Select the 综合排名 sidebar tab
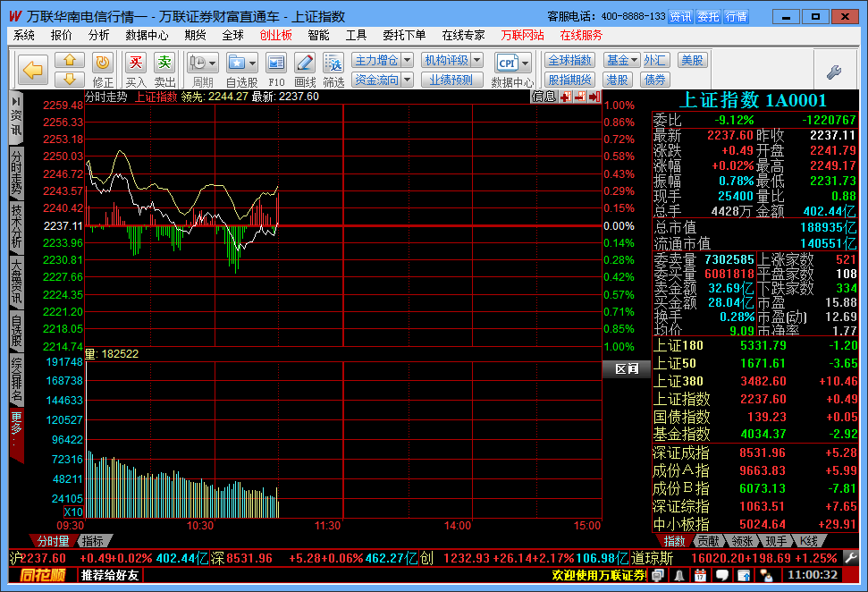 (16, 379)
